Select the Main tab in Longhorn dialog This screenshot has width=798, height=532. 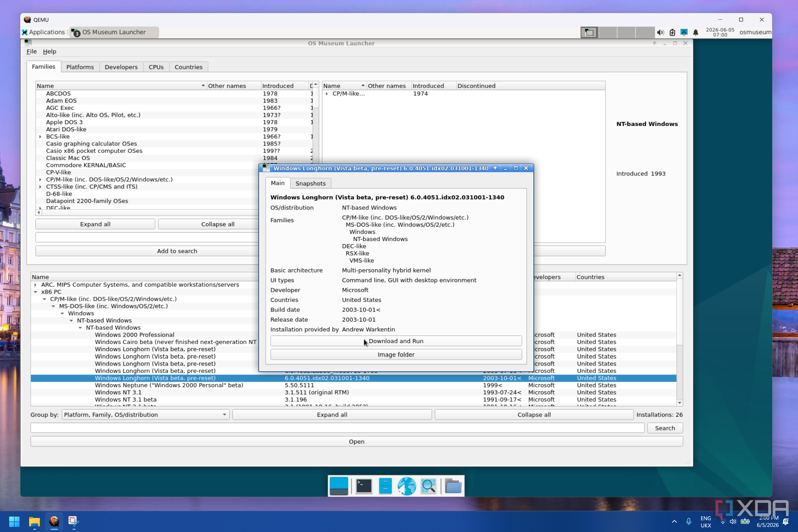[x=278, y=183]
